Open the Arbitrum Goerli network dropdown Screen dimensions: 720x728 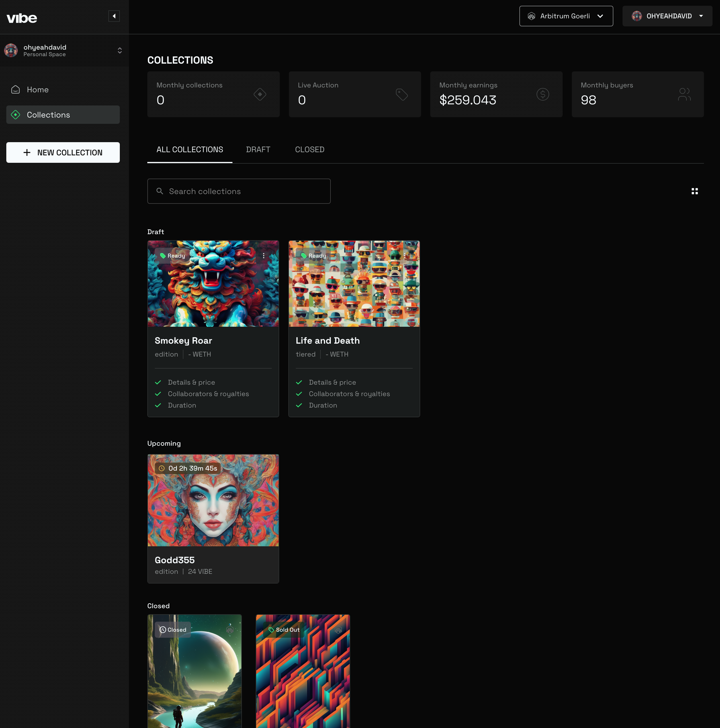tap(566, 16)
